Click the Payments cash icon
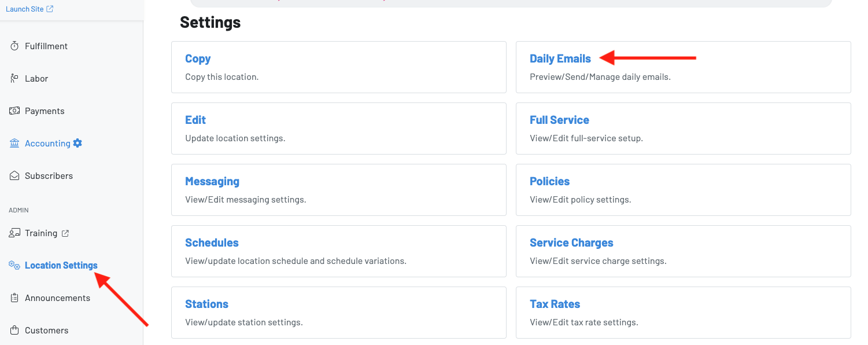Viewport: 868px width, 345px height. tap(14, 111)
